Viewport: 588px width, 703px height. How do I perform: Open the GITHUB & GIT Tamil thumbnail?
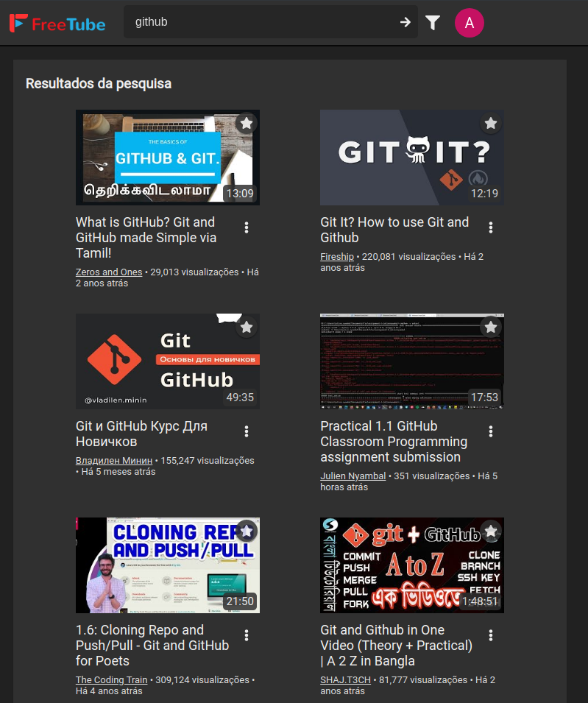tap(168, 158)
